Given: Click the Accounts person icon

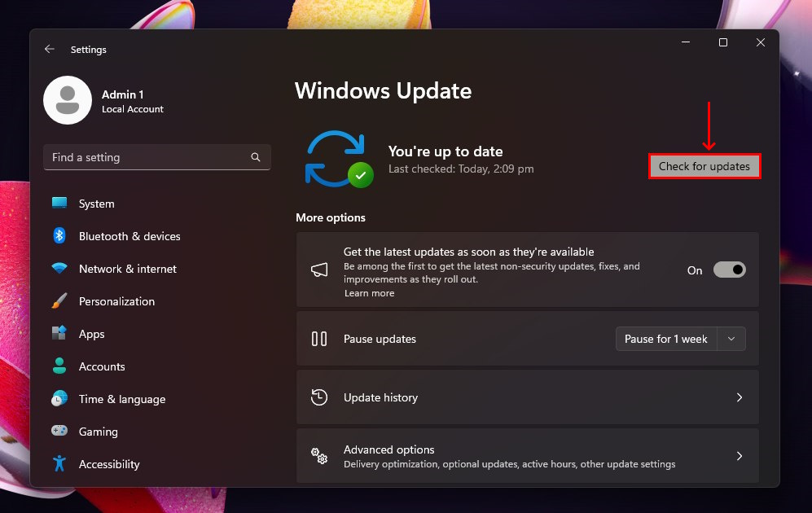Looking at the screenshot, I should click(59, 366).
